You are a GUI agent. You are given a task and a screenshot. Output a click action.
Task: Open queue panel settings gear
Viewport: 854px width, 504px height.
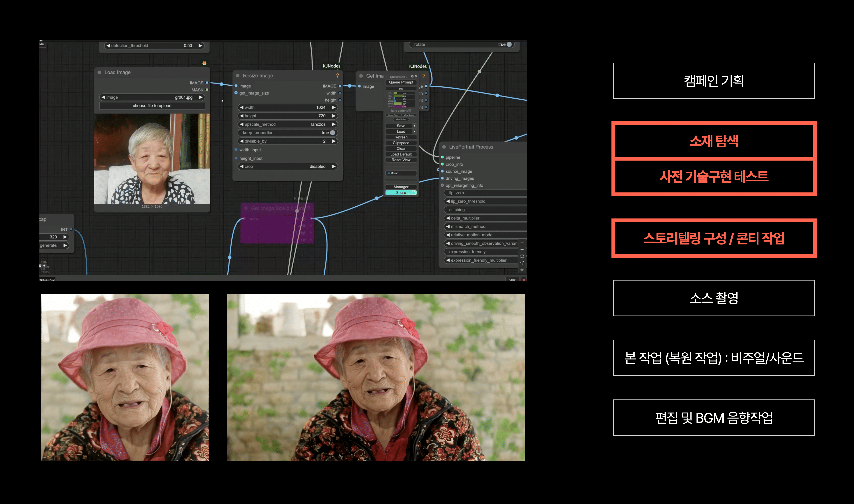coord(412,76)
